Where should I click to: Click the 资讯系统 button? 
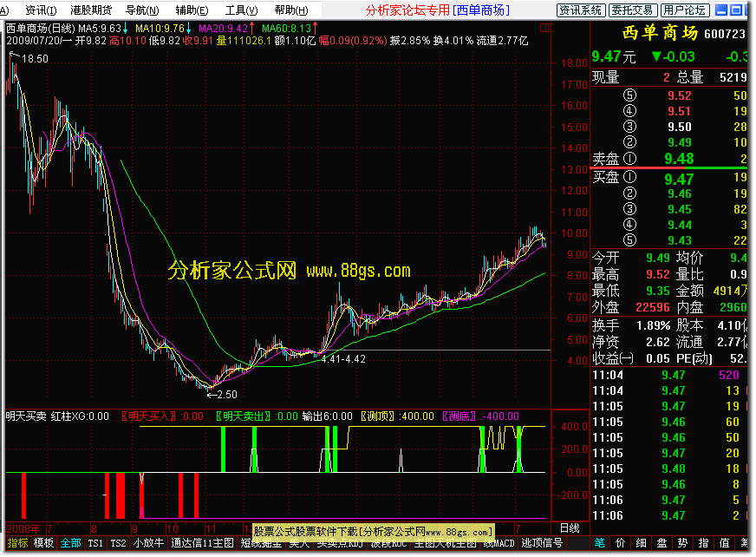pos(579,10)
